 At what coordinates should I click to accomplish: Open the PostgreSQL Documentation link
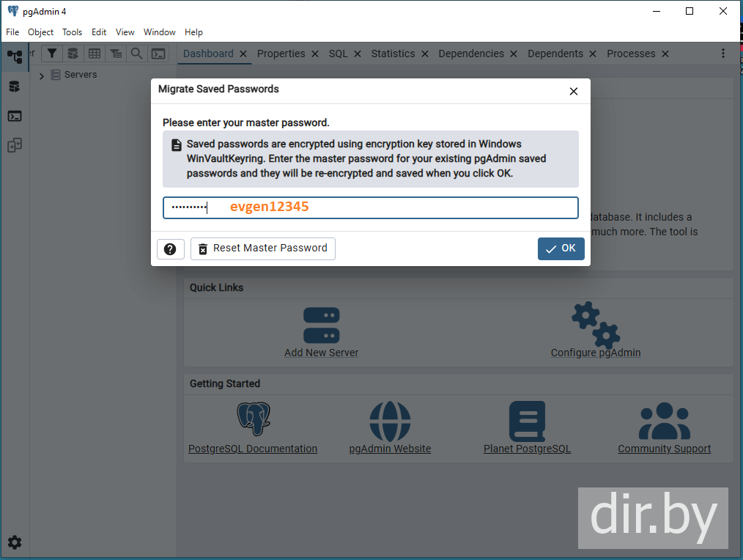pyautogui.click(x=253, y=449)
